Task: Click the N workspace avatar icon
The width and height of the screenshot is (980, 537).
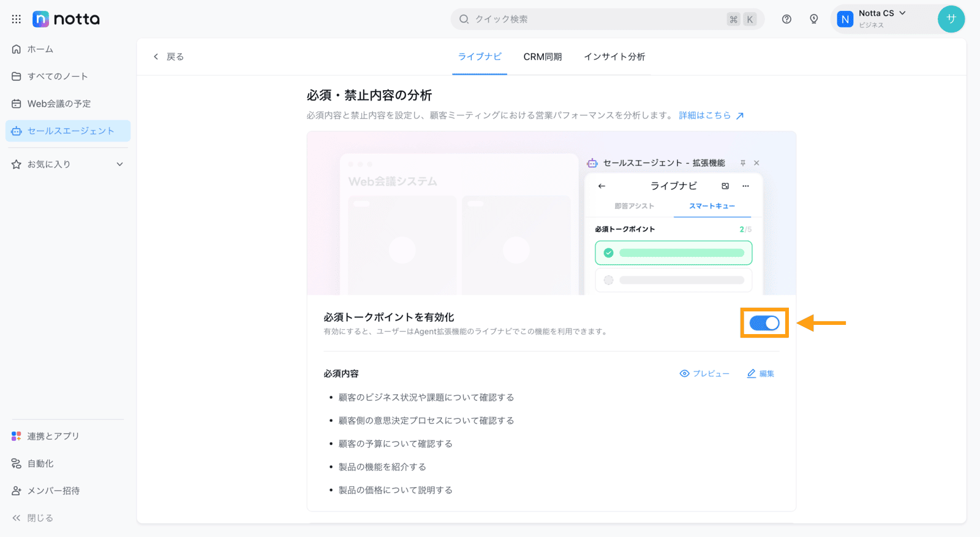Action: pos(845,19)
